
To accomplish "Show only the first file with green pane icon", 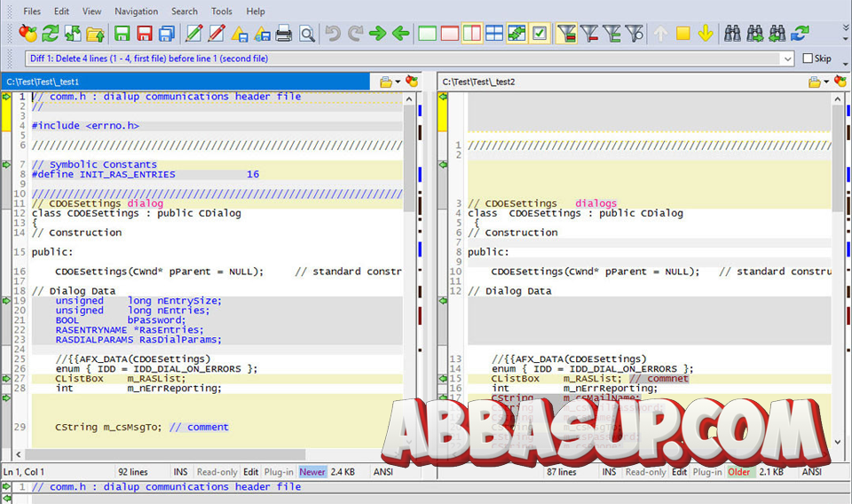I will click(x=427, y=34).
